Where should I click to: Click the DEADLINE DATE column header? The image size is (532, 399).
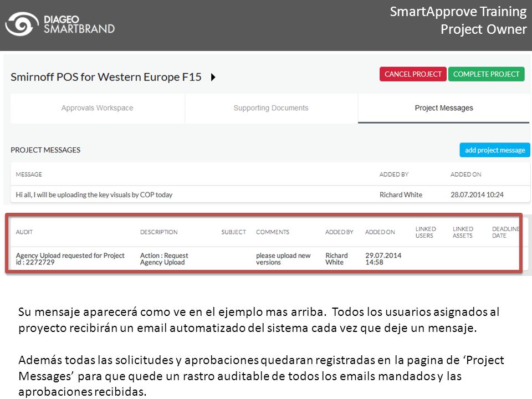[505, 232]
